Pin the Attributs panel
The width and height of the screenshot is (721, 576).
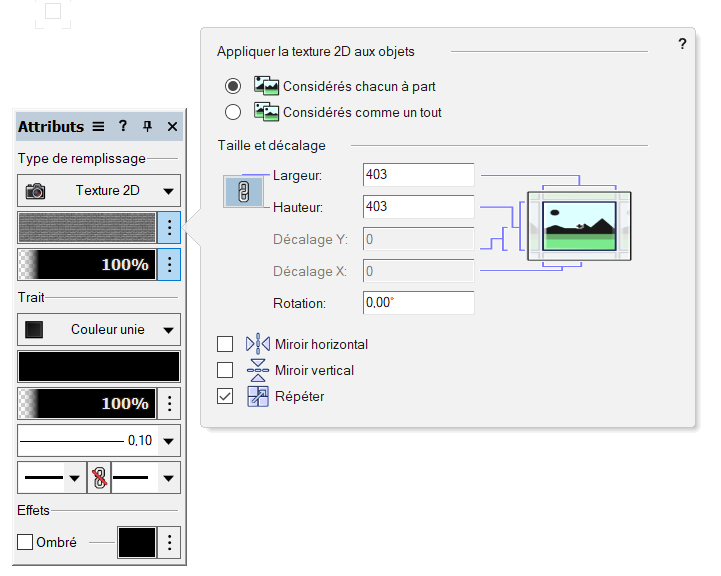pos(148,126)
